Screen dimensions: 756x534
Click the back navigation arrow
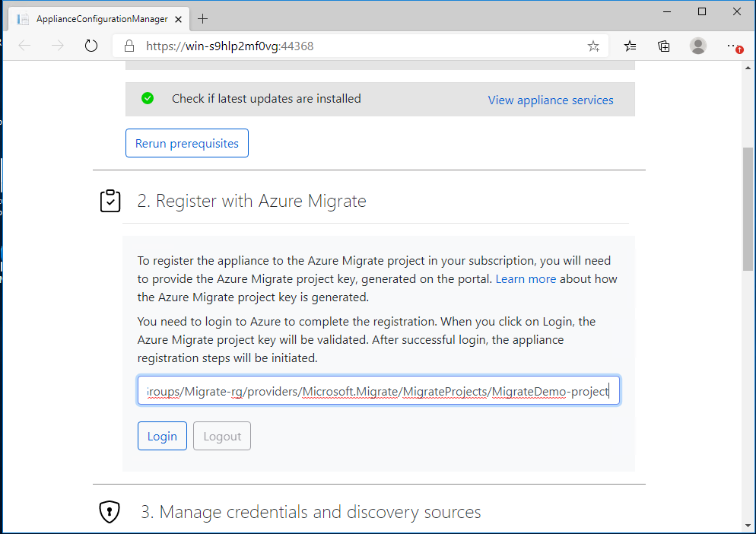24,46
